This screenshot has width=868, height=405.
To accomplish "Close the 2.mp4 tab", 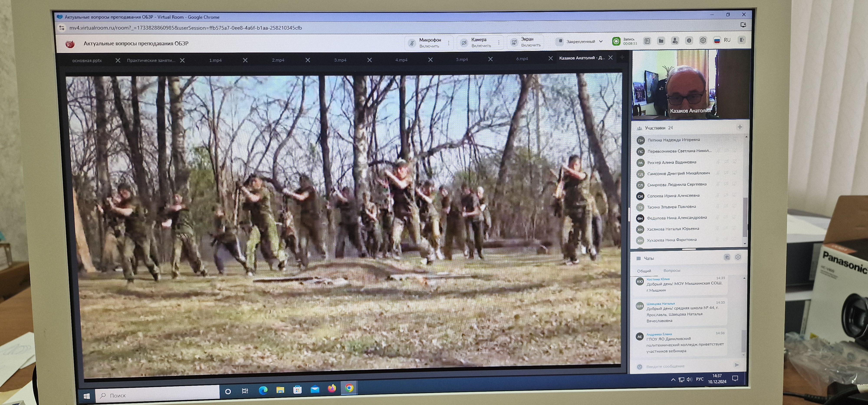I will coord(308,60).
